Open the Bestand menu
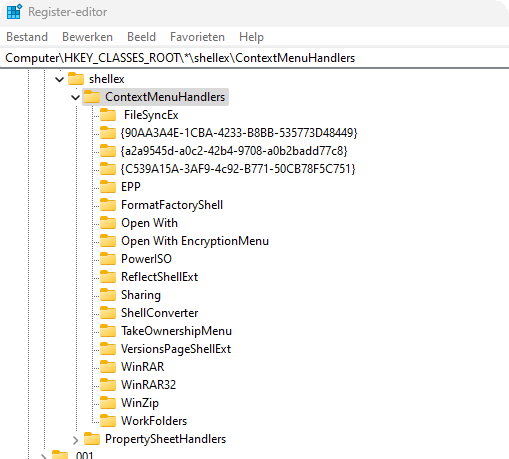 pos(27,37)
